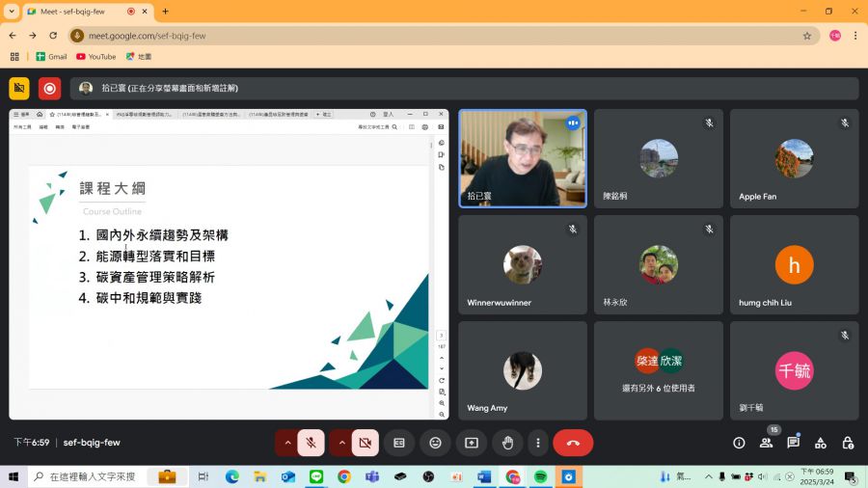Open the emoji reaction picker

(x=435, y=443)
